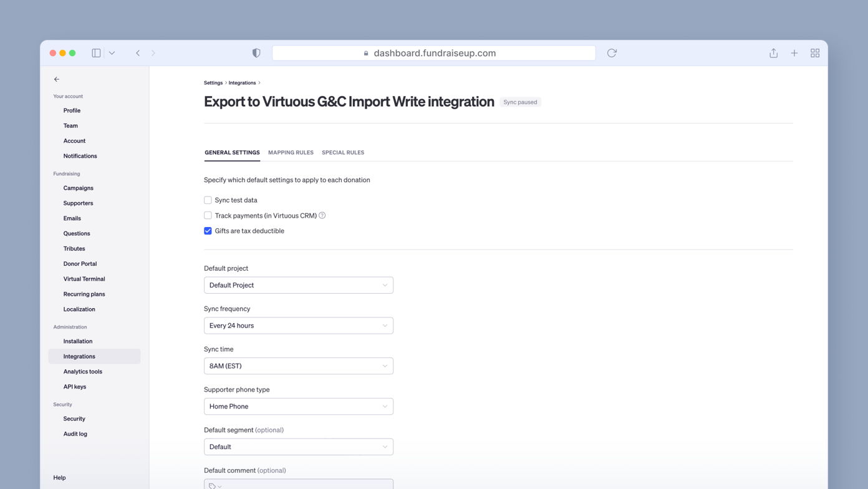Open Campaigns in the sidebar
The image size is (868, 489).
78,188
